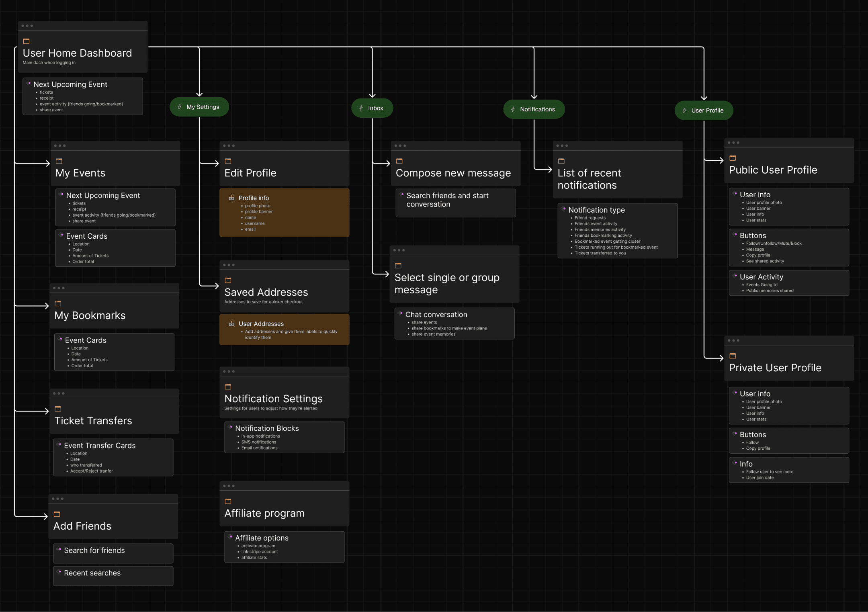The height and width of the screenshot is (612, 868).
Task: Click the page icon on Public User Profile card
Action: [733, 158]
